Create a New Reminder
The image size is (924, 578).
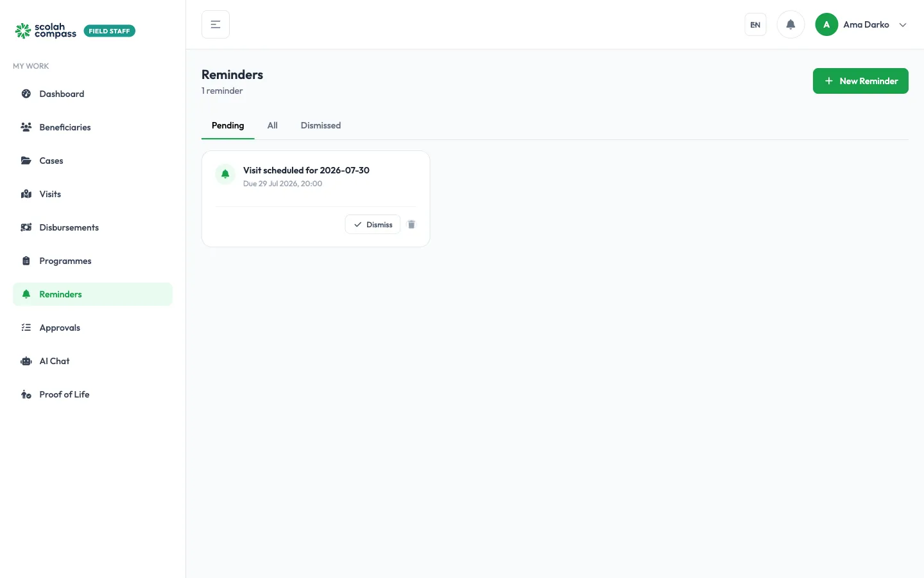point(860,81)
